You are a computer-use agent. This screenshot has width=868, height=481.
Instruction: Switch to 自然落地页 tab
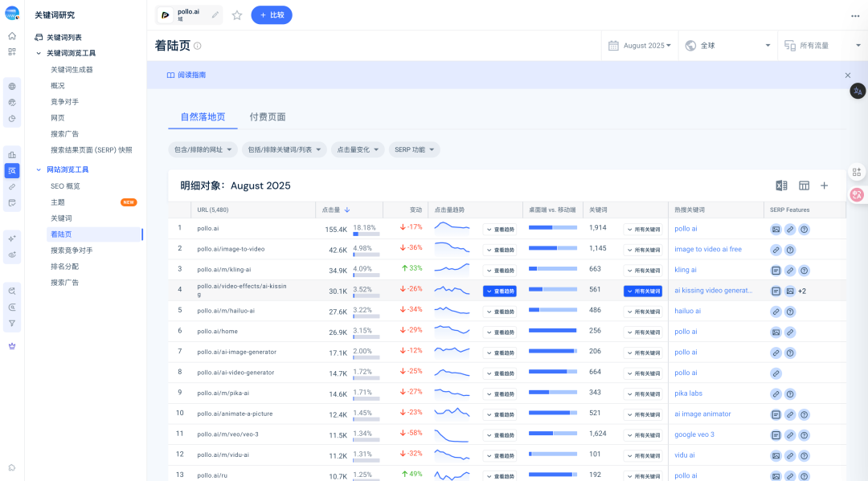tap(203, 117)
